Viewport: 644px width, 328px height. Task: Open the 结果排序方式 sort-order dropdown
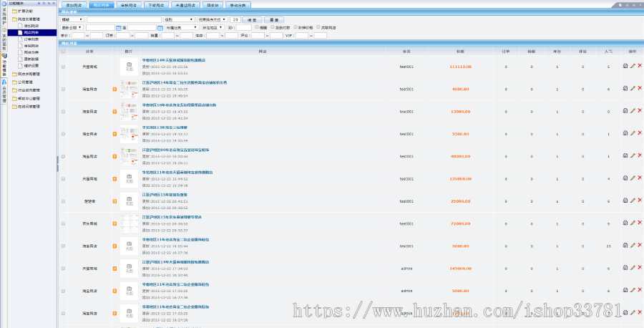[213, 19]
